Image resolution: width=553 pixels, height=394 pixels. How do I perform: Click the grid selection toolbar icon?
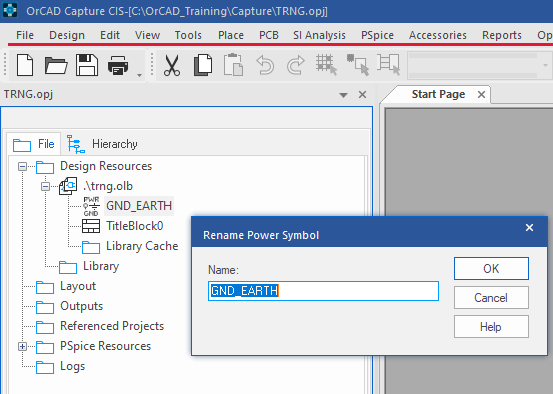click(326, 65)
